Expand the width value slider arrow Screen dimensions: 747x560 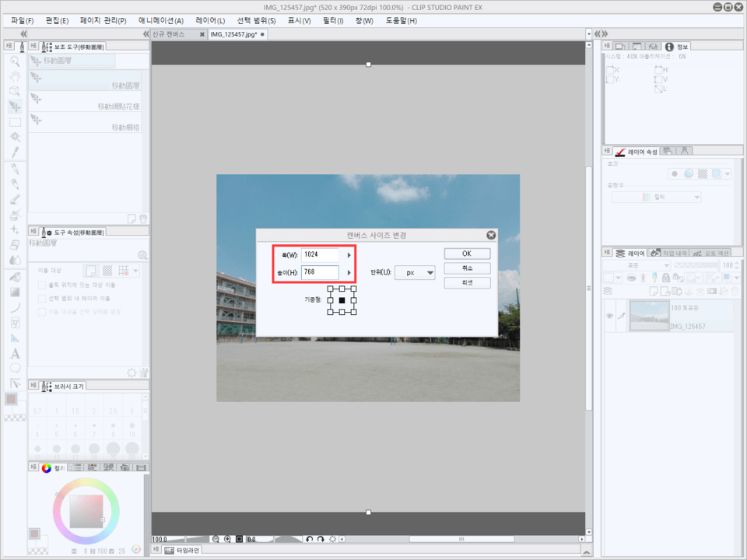tap(349, 255)
